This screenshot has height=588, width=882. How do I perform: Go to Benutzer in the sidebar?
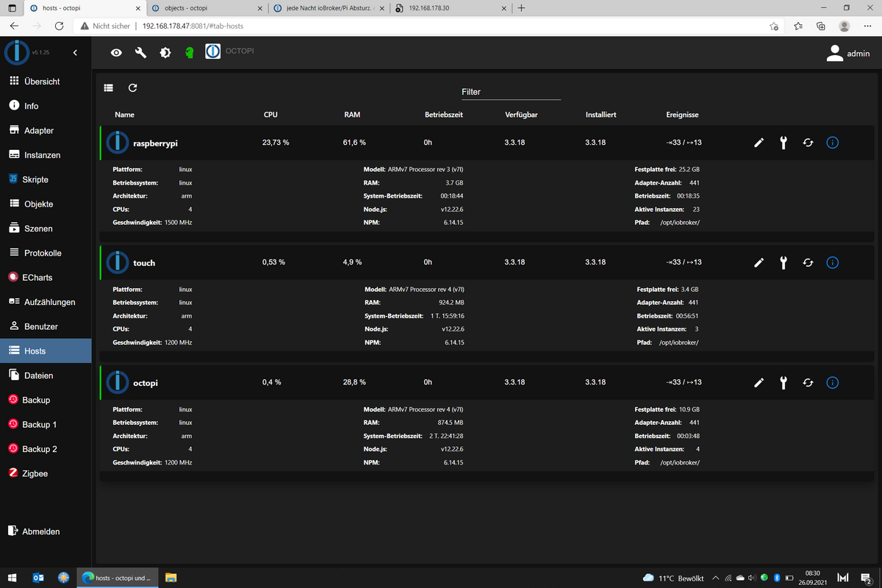[46, 326]
